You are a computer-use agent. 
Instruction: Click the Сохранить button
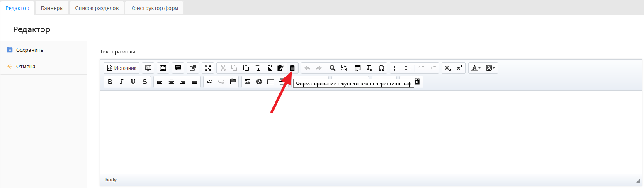coord(29,50)
